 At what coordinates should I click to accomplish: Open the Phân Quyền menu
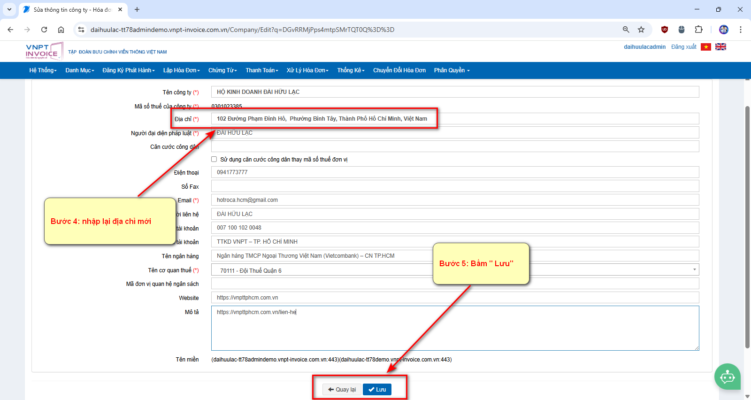pos(452,70)
